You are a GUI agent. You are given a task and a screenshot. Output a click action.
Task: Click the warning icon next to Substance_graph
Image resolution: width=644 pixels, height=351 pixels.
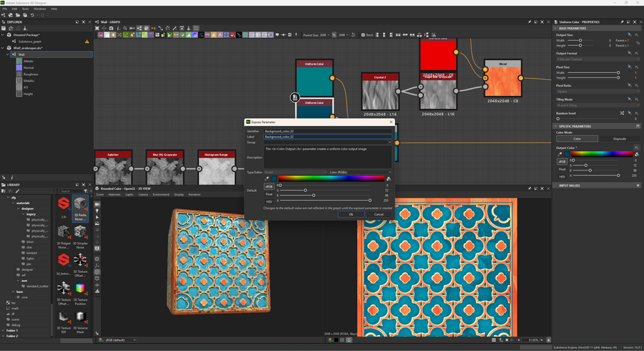[87, 42]
